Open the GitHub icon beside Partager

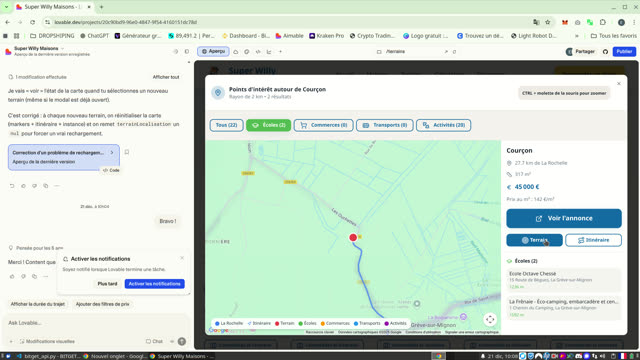point(605,52)
